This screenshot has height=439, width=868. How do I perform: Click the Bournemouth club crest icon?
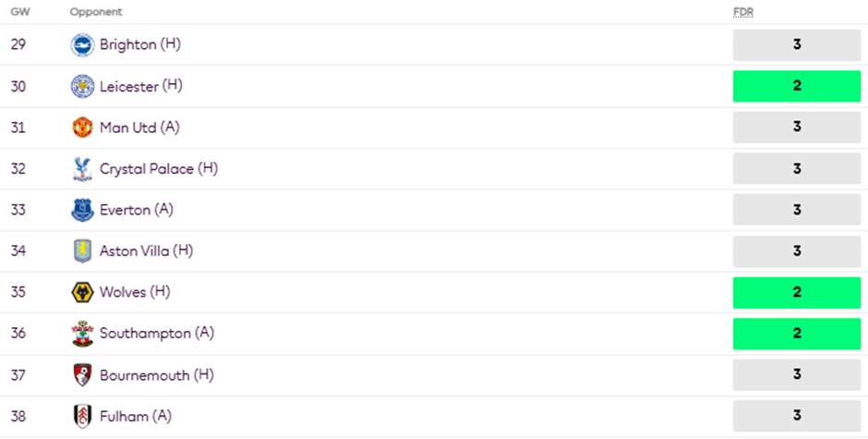coord(82,375)
